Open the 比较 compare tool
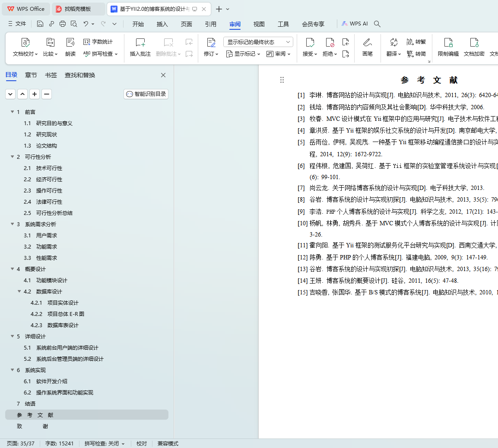 tap(50, 47)
